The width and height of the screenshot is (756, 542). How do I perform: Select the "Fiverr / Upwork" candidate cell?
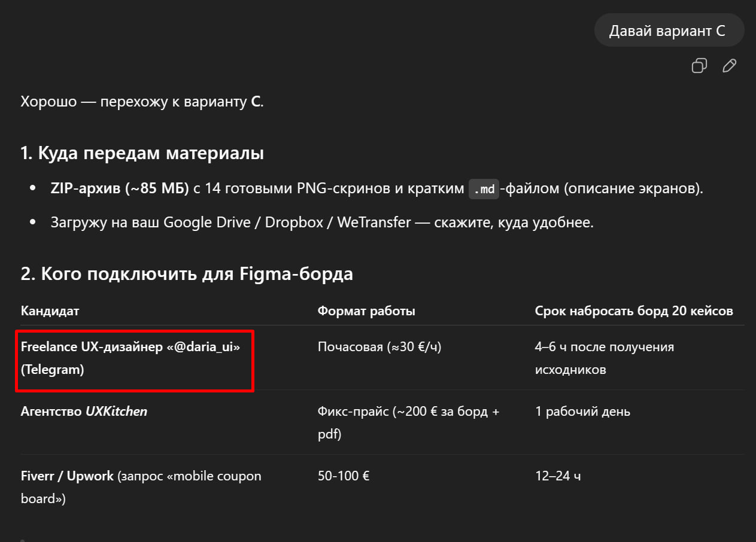coord(141,488)
